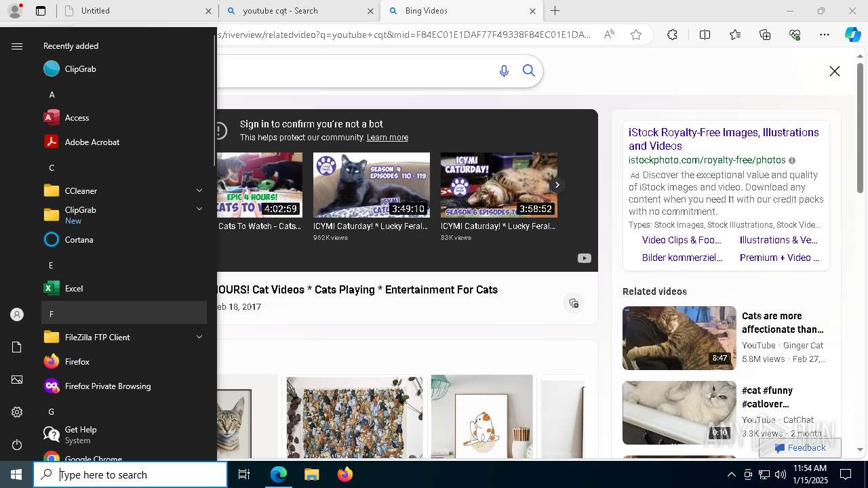868x488 pixels.
Task: Click the Power icon in Start
Action: click(x=17, y=445)
